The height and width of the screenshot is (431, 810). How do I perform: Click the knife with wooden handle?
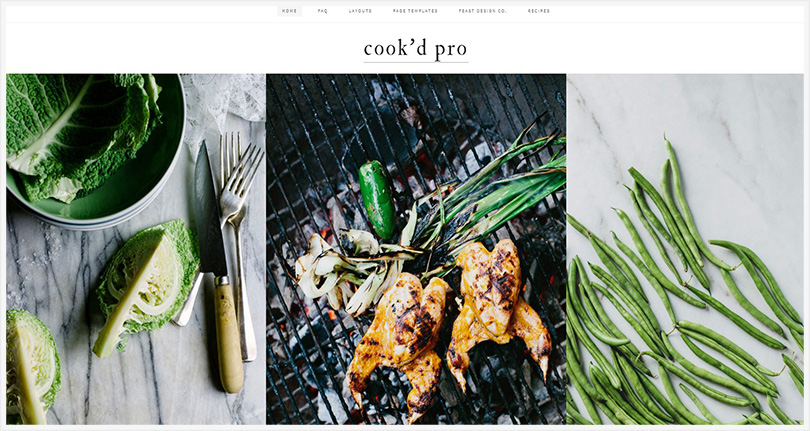click(x=219, y=268)
